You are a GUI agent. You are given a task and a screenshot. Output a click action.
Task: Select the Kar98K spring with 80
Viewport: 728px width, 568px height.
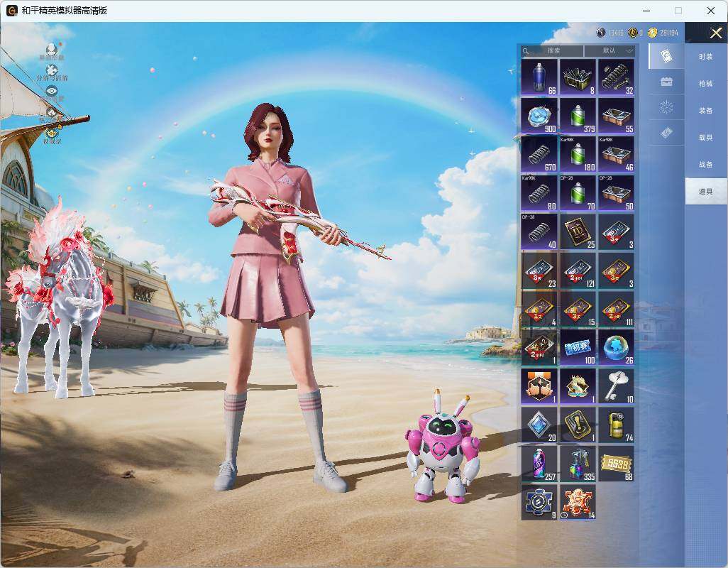click(x=539, y=193)
